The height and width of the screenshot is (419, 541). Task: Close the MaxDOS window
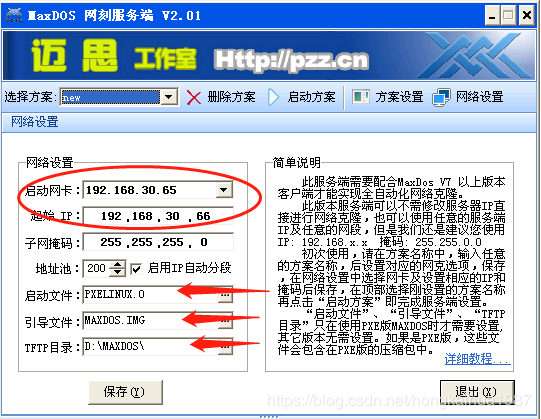[527, 16]
